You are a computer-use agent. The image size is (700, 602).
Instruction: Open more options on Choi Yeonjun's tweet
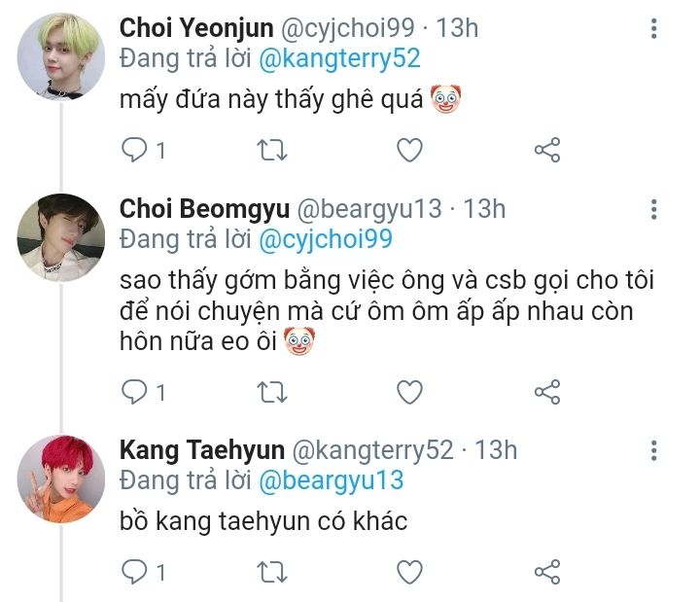(654, 27)
